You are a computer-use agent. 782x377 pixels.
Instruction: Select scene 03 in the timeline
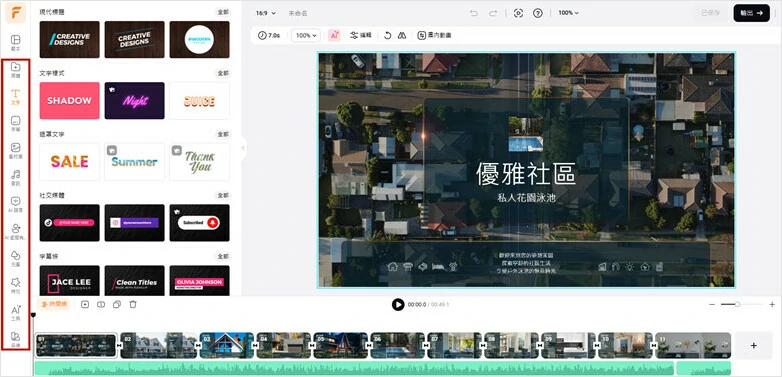click(x=226, y=345)
